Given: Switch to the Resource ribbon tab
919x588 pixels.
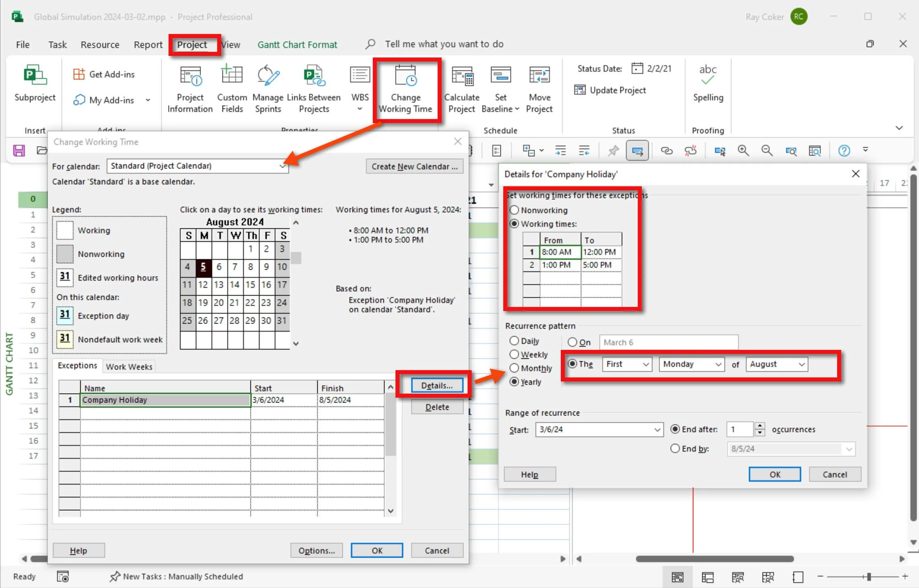Looking at the screenshot, I should [100, 45].
